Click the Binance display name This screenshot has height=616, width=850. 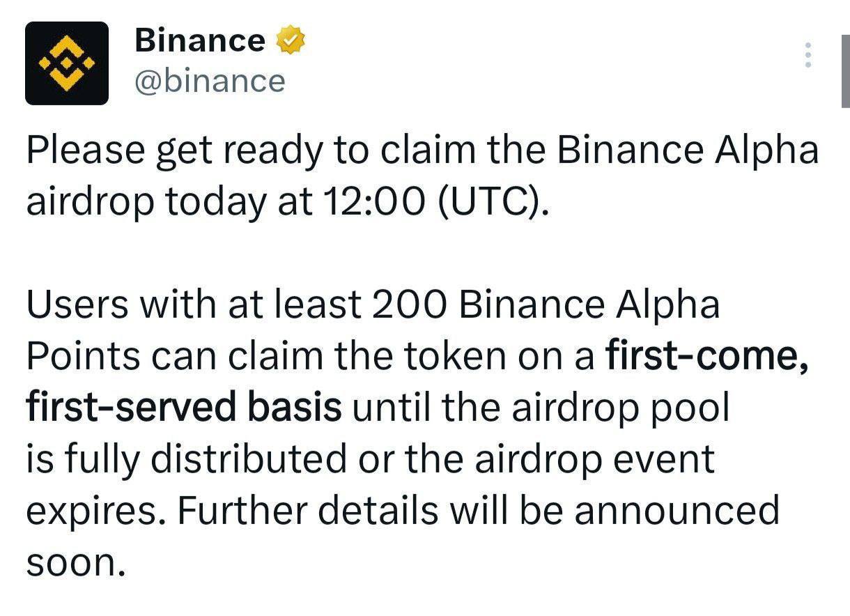click(x=200, y=40)
